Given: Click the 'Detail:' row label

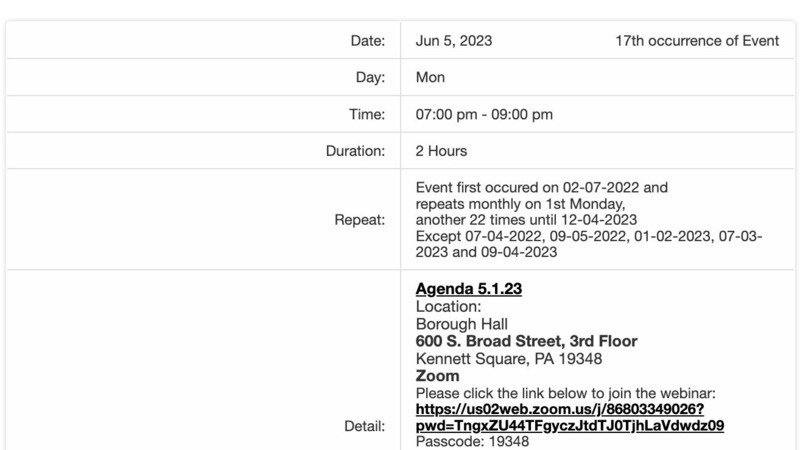Looking at the screenshot, I should tap(364, 426).
